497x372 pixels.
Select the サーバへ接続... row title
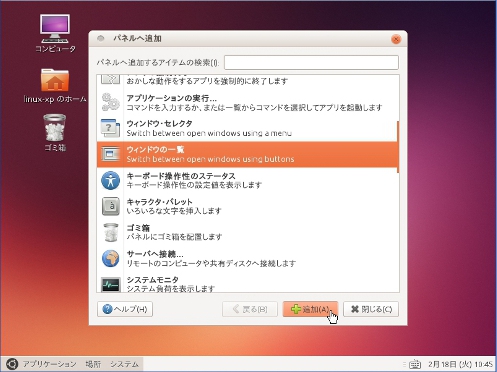(x=155, y=254)
